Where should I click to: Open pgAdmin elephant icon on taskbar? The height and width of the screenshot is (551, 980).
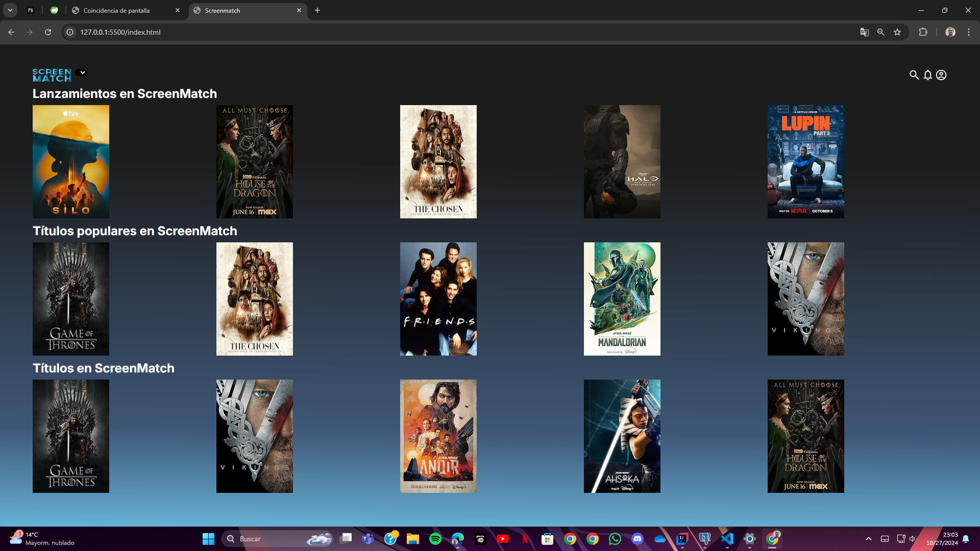tap(705, 539)
